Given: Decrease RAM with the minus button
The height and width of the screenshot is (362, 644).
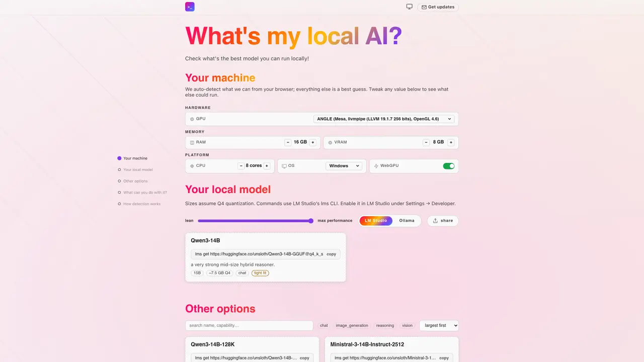Looking at the screenshot, I should coord(288,142).
